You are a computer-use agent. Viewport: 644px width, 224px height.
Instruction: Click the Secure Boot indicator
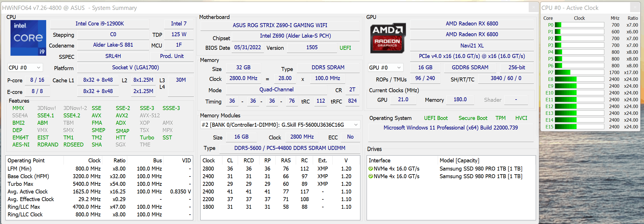[x=473, y=118]
